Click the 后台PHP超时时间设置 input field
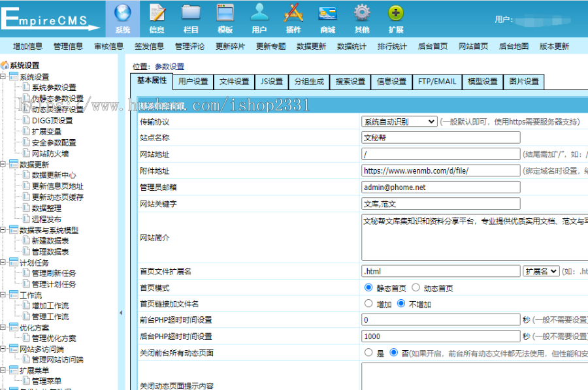 point(441,336)
